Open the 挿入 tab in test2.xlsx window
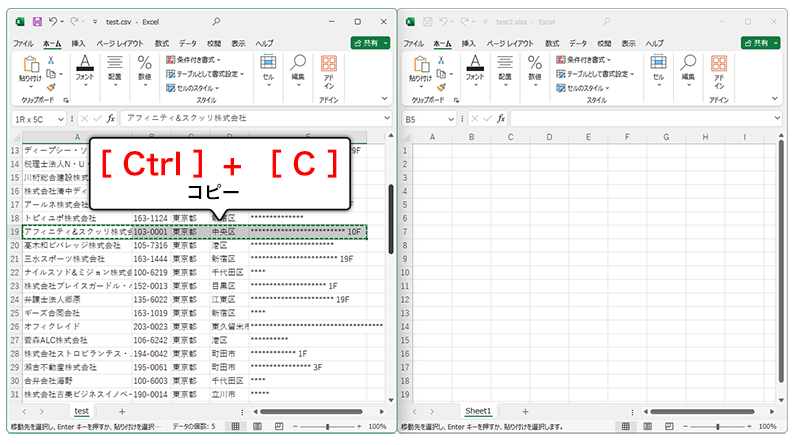 pos(470,44)
